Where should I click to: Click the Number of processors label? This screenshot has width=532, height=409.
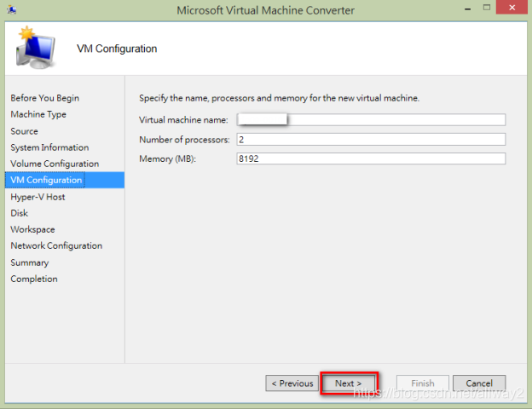tap(184, 140)
